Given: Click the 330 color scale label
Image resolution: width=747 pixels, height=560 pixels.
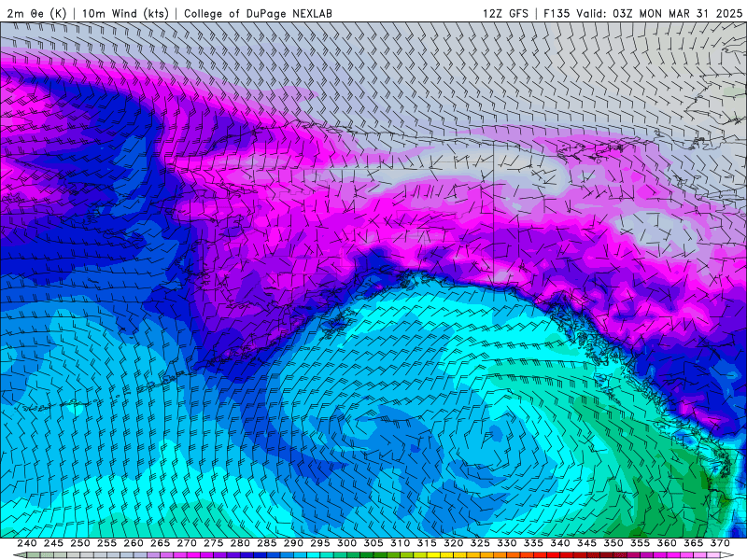Looking at the screenshot, I should tap(507, 543).
